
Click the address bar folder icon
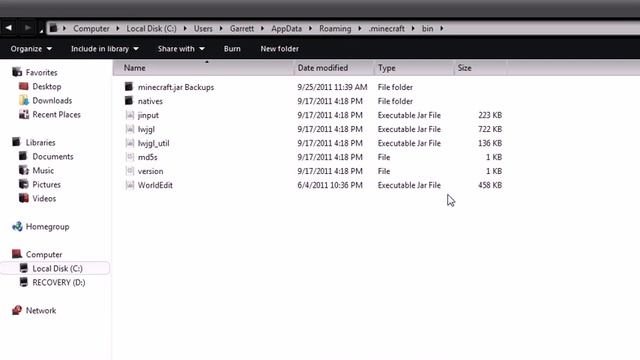pyautogui.click(x=53, y=28)
